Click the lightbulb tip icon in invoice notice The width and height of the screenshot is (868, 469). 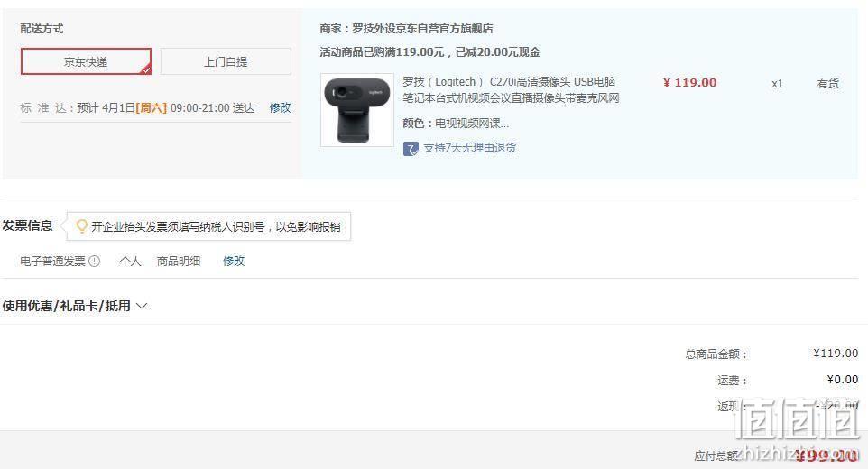tap(81, 226)
